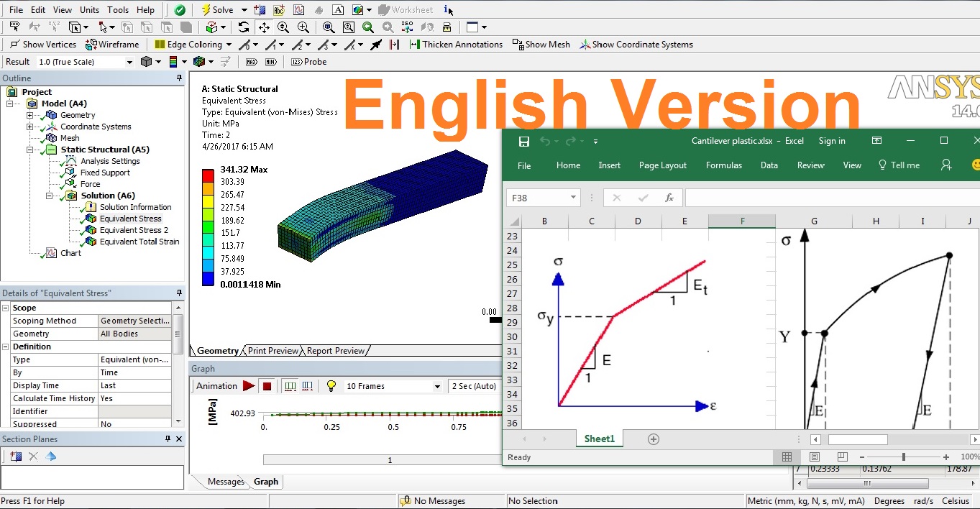
Task: Select Fixed Support in the Outline
Action: [105, 173]
